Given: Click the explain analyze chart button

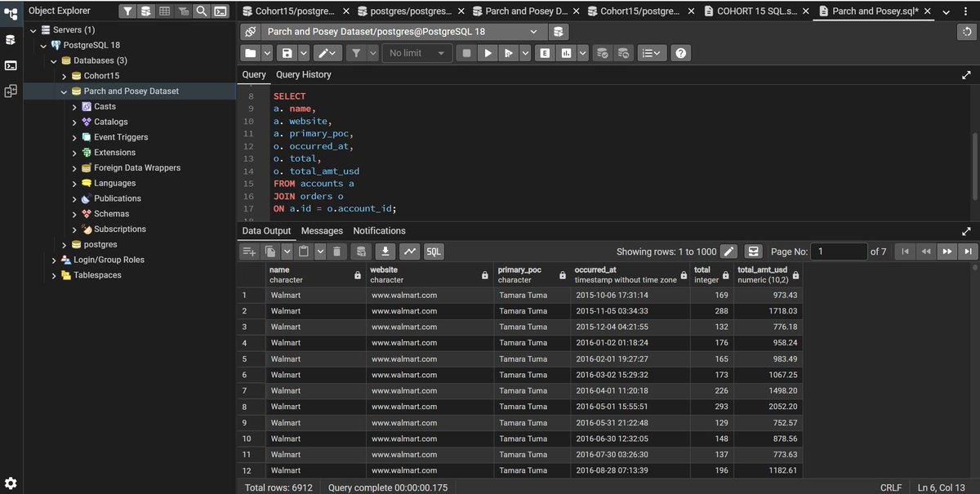Looking at the screenshot, I should click(565, 53).
